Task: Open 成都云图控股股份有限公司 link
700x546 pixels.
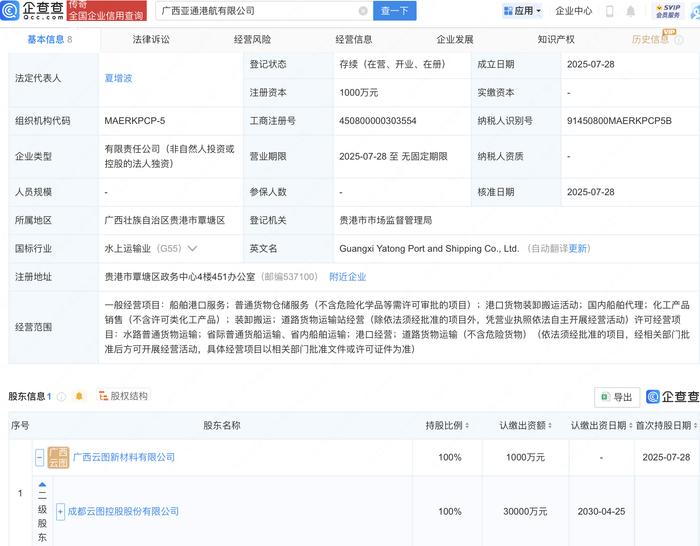Action: pos(123,511)
